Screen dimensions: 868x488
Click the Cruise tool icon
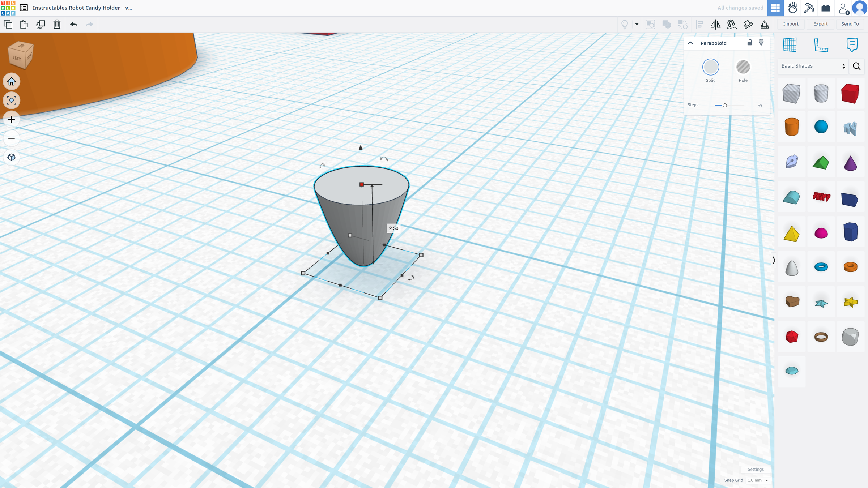tap(732, 24)
